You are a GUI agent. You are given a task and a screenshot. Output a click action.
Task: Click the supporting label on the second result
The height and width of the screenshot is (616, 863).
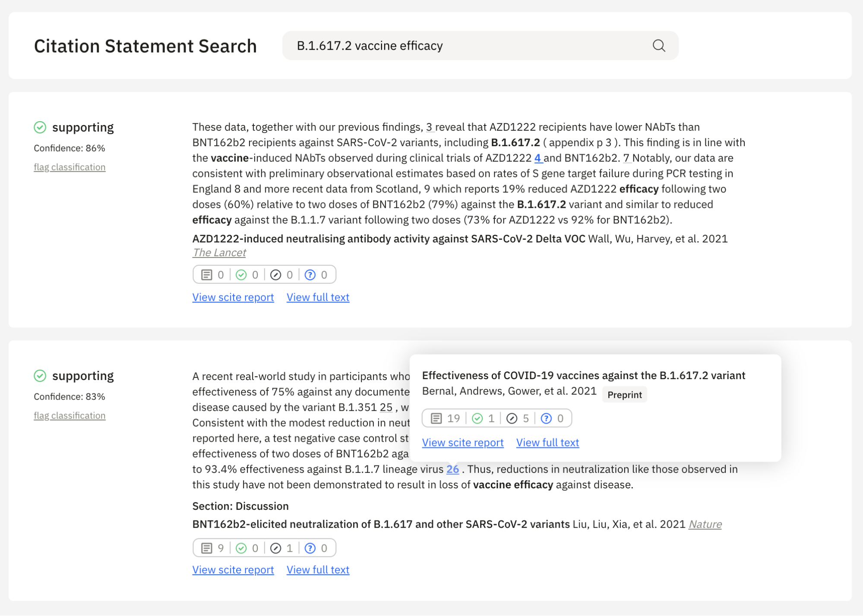(83, 376)
